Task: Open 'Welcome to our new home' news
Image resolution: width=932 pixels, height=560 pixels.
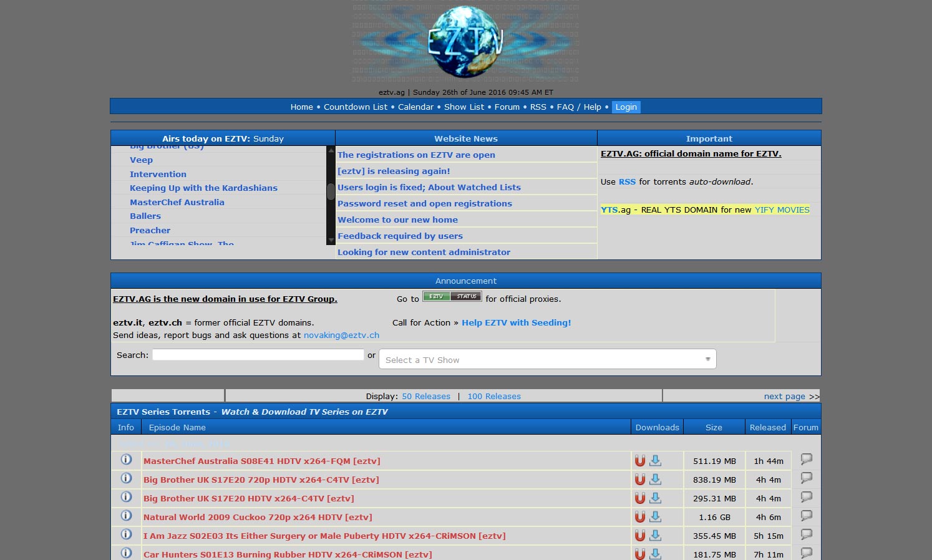Action: click(x=397, y=220)
